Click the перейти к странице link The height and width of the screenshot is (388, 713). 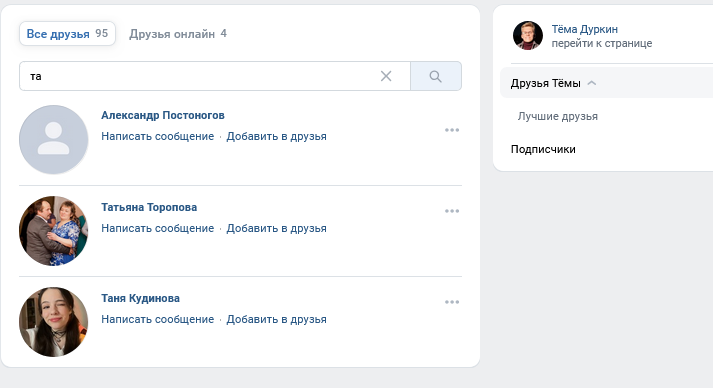click(602, 44)
